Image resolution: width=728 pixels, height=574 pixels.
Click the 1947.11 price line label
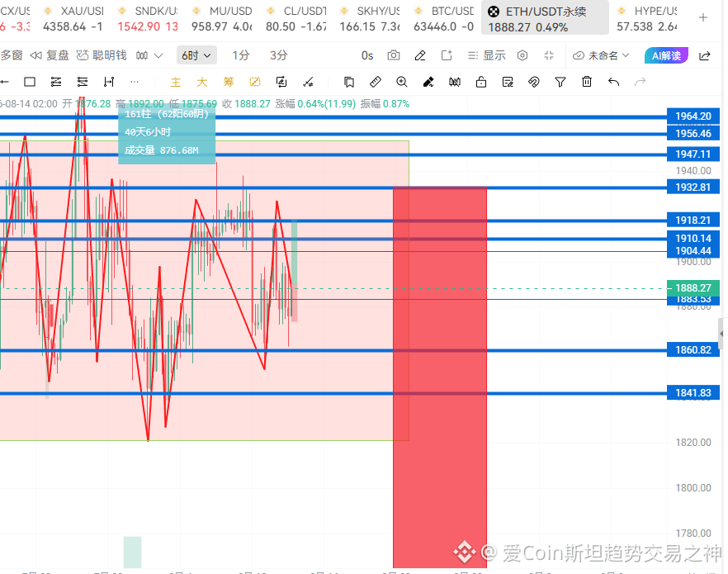tap(693, 154)
